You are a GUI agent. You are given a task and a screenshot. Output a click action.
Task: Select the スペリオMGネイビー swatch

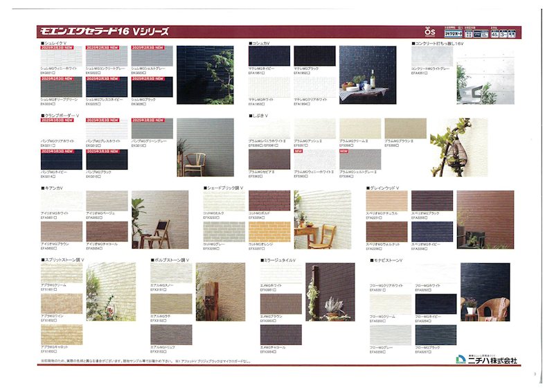pyautogui.click(x=431, y=232)
